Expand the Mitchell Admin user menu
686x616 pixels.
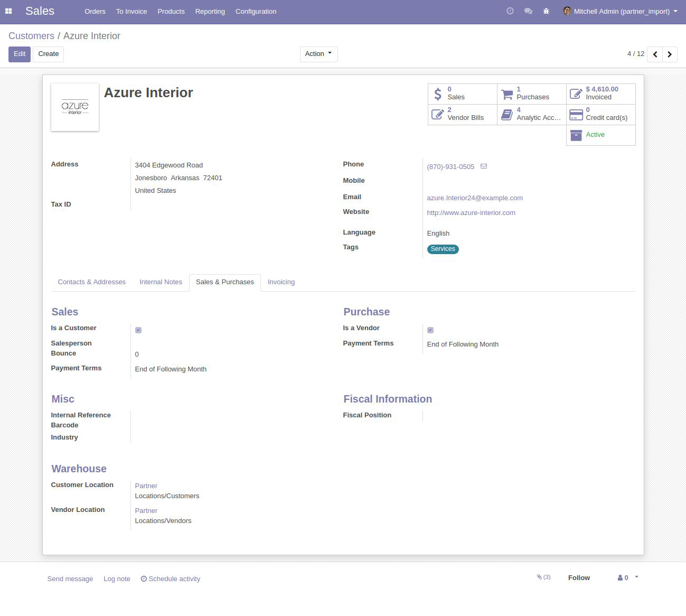[621, 11]
